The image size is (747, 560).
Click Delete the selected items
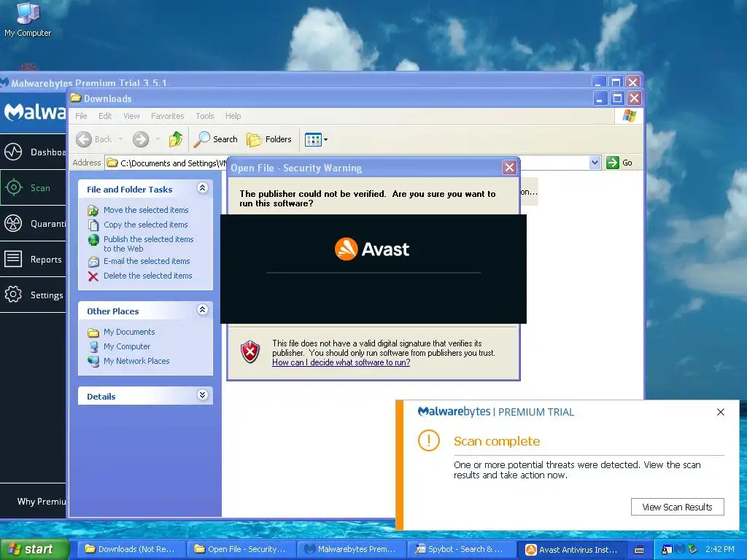147,276
